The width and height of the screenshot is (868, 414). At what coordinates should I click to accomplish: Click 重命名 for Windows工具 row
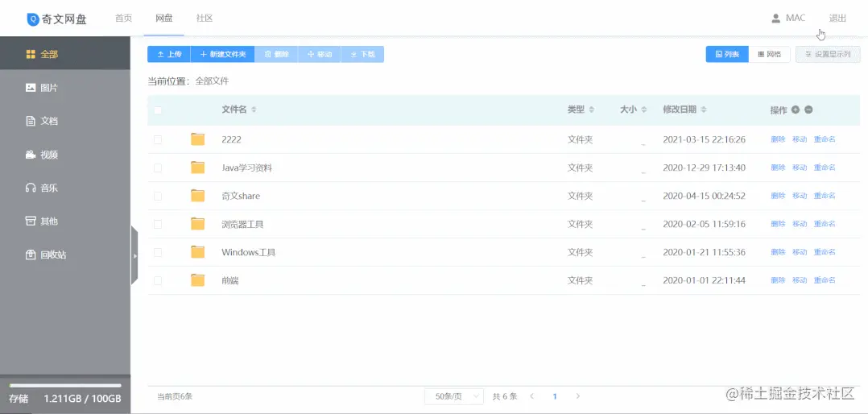coord(825,252)
